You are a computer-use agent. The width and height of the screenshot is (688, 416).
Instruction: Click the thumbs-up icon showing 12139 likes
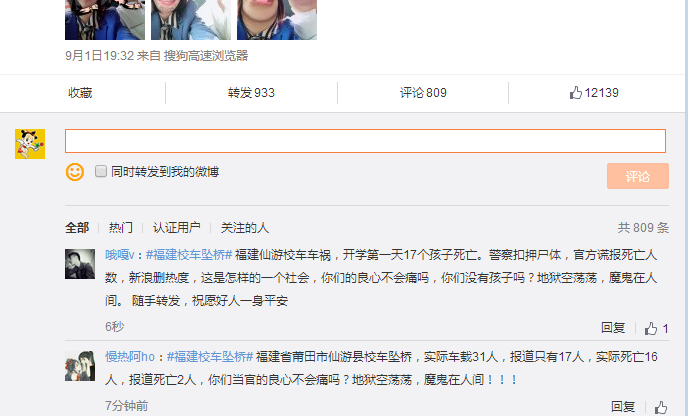[575, 93]
